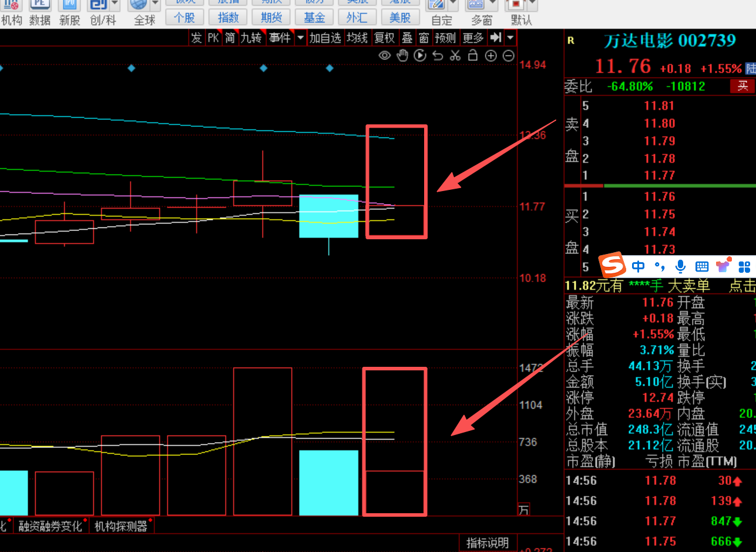
Task: Click the PK comparison toolbar item
Action: (213, 38)
